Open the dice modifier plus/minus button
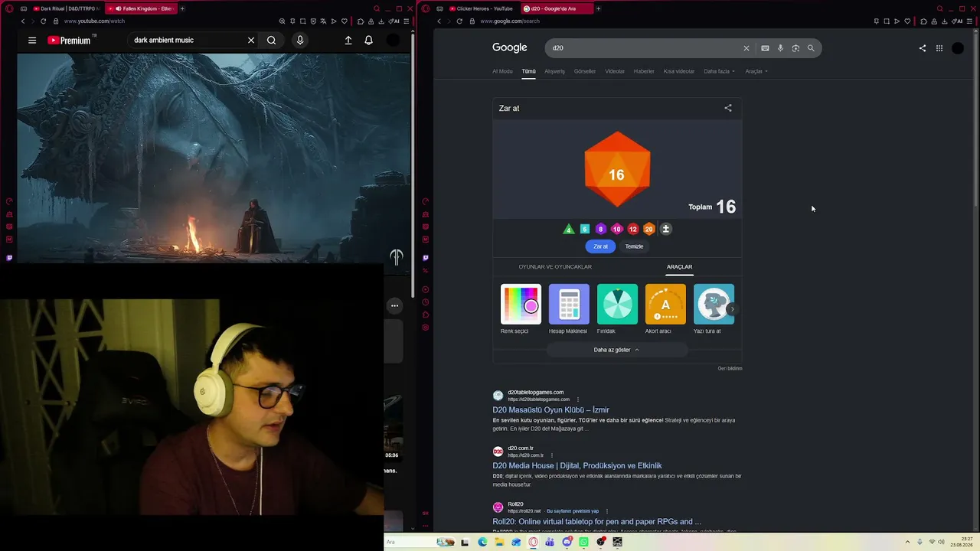The image size is (980, 551). pyautogui.click(x=665, y=229)
